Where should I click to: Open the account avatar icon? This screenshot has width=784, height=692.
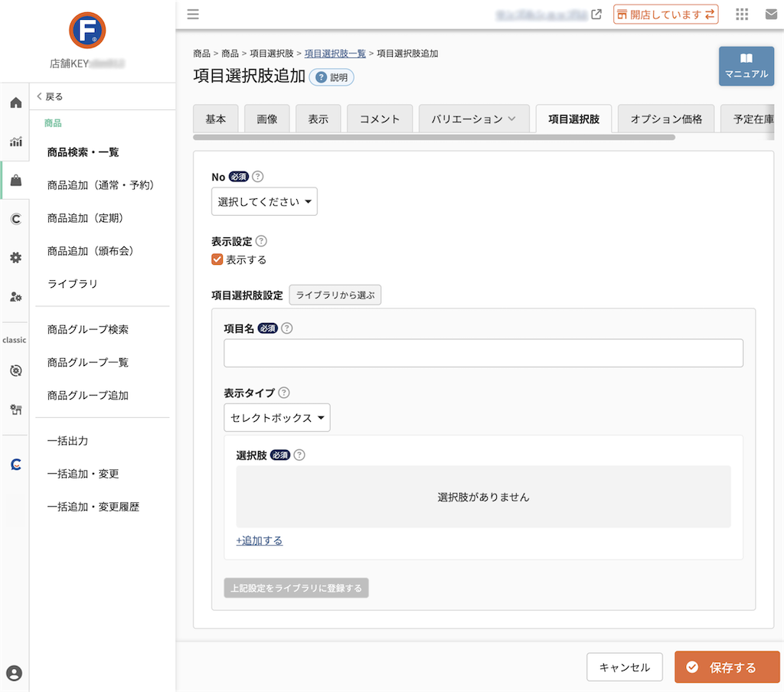click(15, 673)
